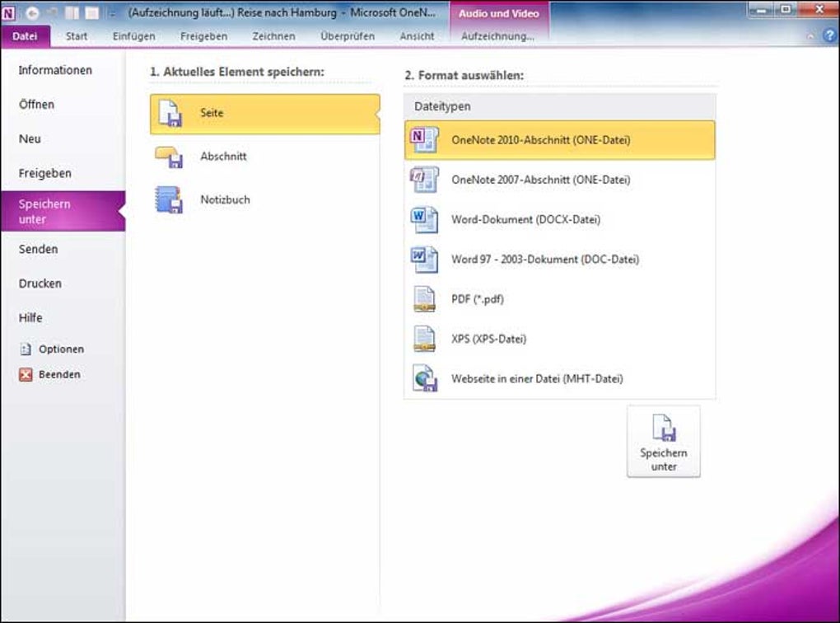The height and width of the screenshot is (623, 840).
Task: Select PDF (*.pdf) format
Action: tap(560, 298)
